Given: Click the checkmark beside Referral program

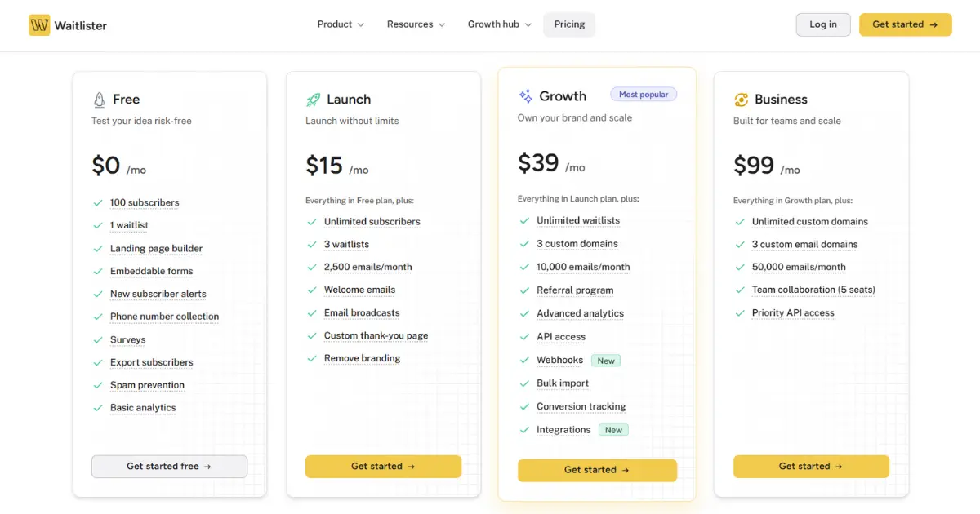Looking at the screenshot, I should 524,290.
